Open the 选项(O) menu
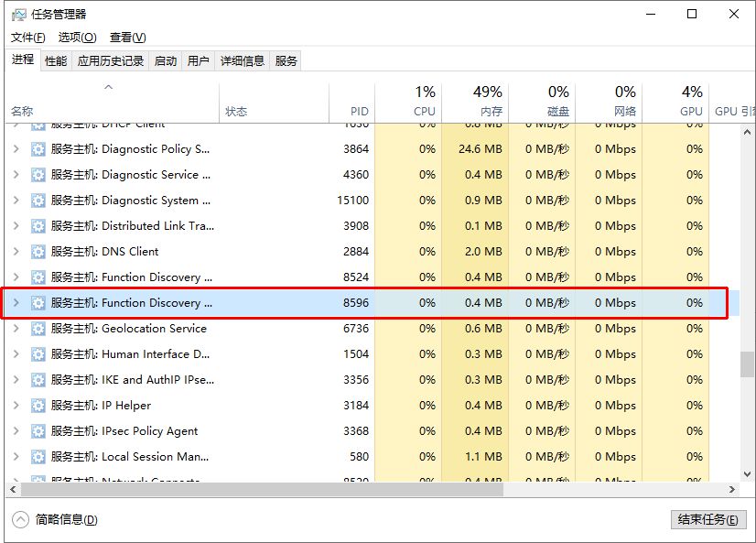Image resolution: width=756 pixels, height=543 pixels. (x=77, y=38)
